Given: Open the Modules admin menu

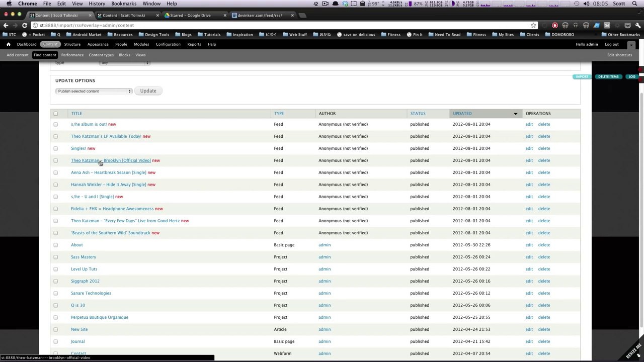Looking at the screenshot, I should 141,44.
